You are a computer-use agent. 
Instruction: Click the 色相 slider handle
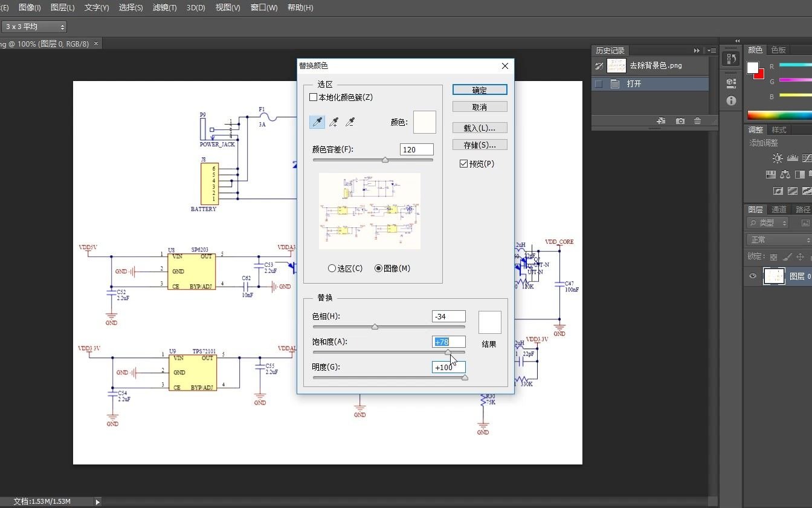point(375,327)
